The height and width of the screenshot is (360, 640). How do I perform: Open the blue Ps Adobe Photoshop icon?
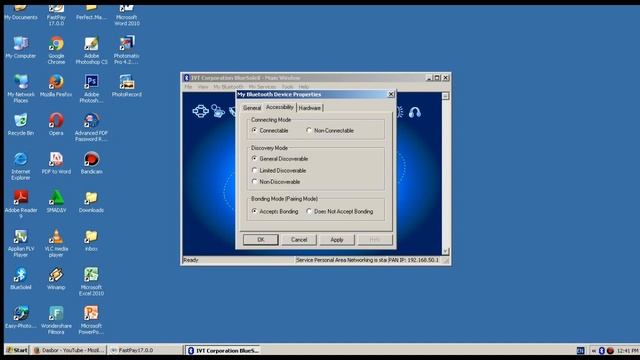tap(91, 88)
